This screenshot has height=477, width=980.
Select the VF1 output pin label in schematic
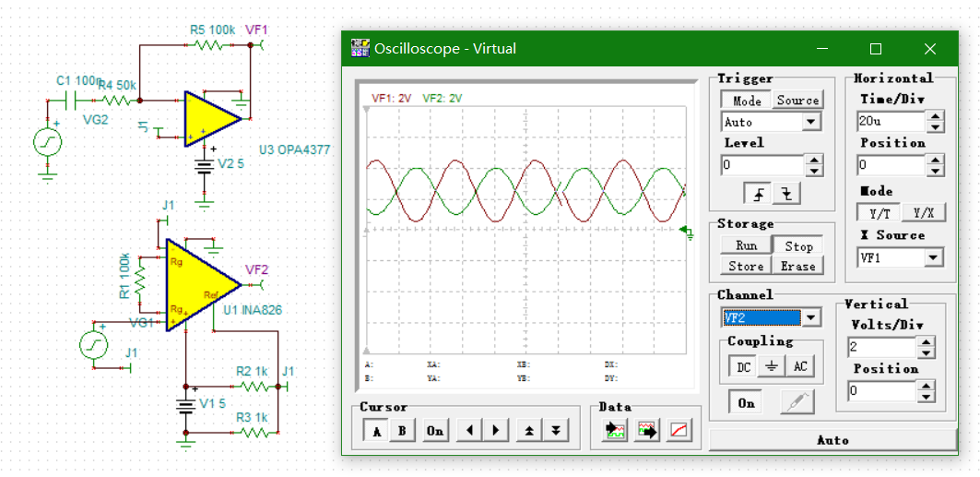(256, 30)
